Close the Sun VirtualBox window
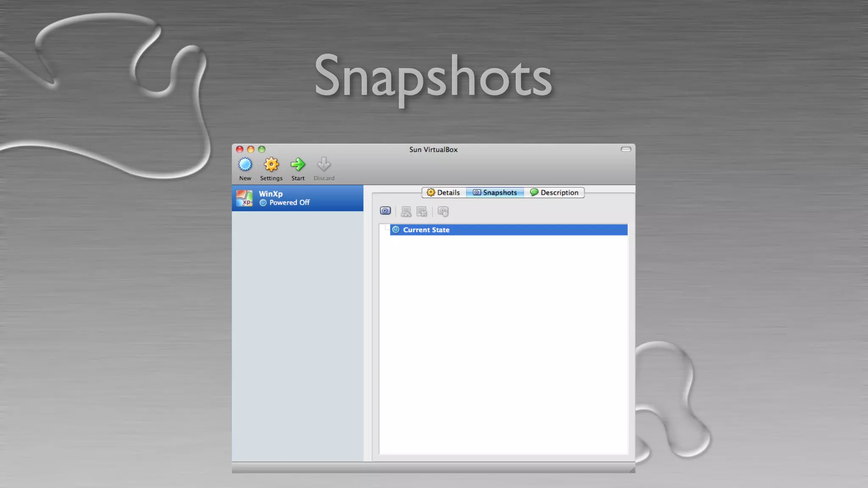 pos(239,149)
